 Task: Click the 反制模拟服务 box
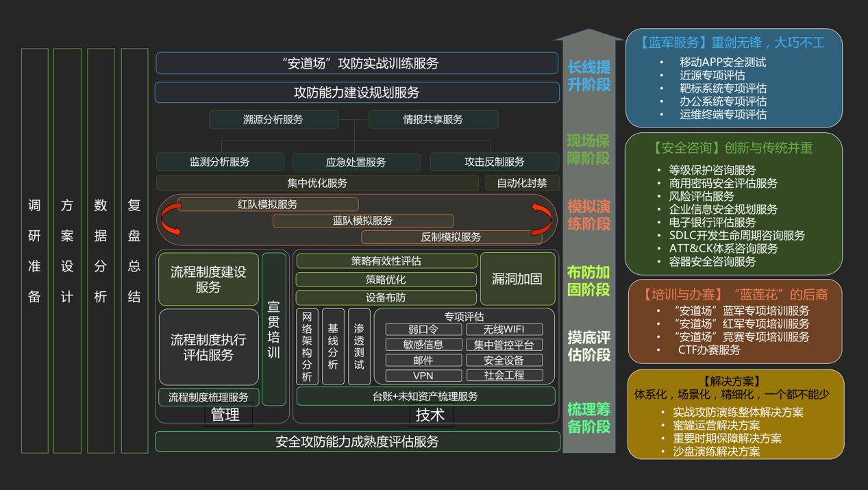451,237
